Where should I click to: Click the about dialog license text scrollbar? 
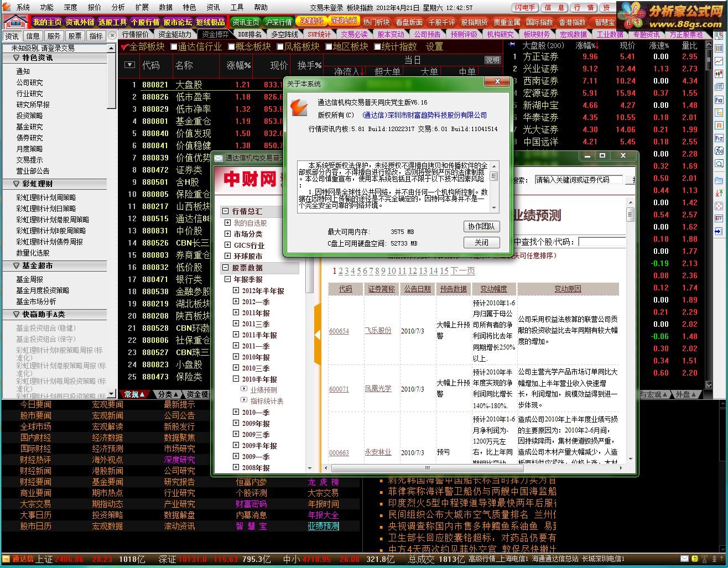(494, 187)
